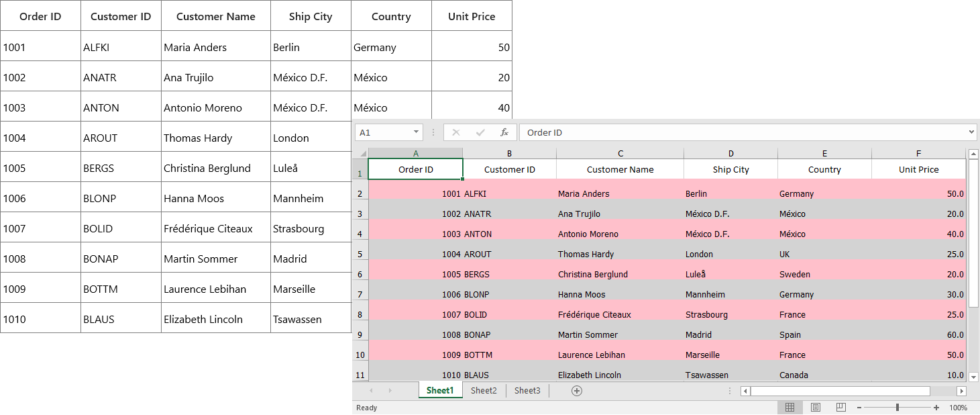Image resolution: width=980 pixels, height=415 pixels.
Task: Select grid cell 1010
Action: pos(40,319)
